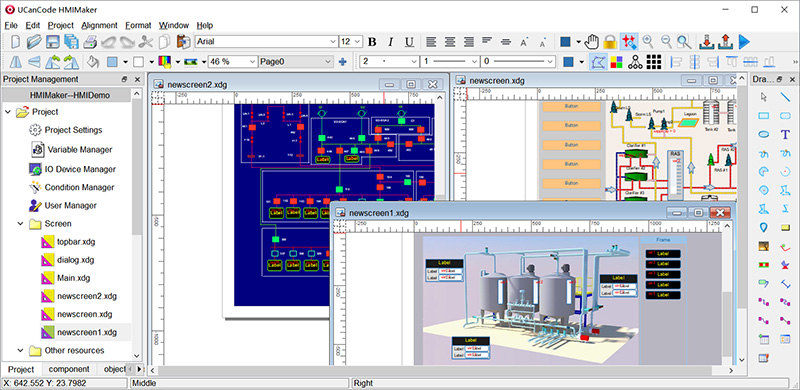Open Variable Manager in project tree
Image resolution: width=800 pixels, height=390 pixels.
80,150
